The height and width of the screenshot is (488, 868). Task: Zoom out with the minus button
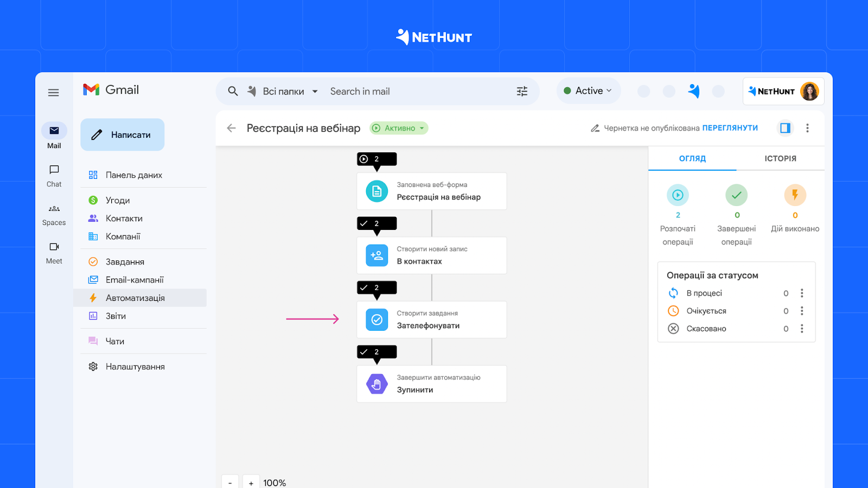click(x=230, y=483)
